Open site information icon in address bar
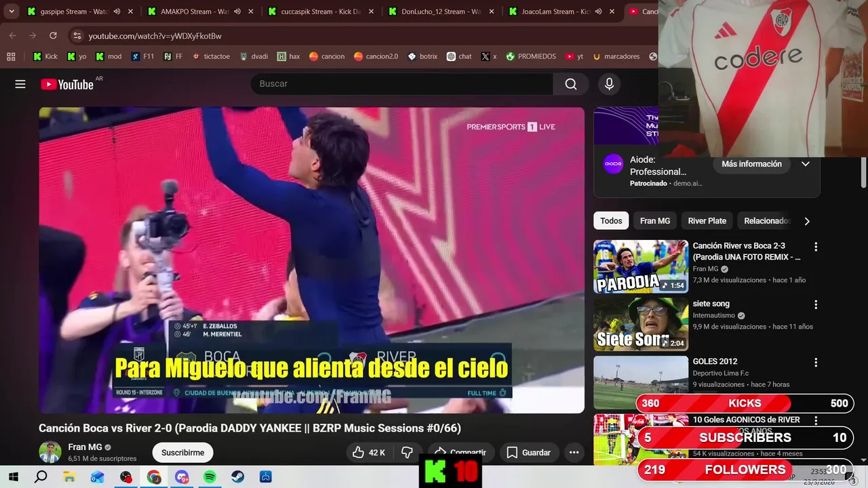This screenshot has width=868, height=488. [x=77, y=35]
